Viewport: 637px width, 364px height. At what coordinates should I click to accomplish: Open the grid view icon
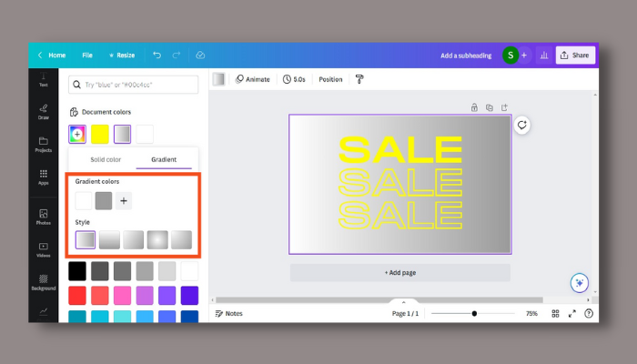[555, 314]
